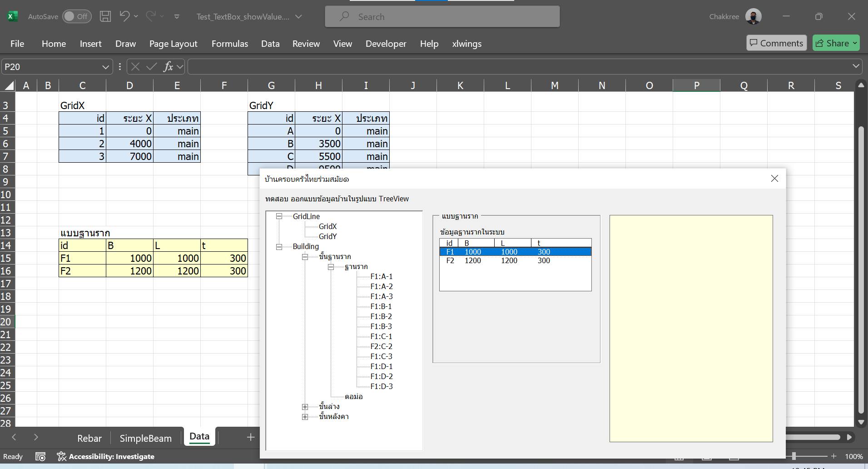Expand the ชั้นล่าง tree node
This screenshot has height=469, width=868.
[305, 407]
